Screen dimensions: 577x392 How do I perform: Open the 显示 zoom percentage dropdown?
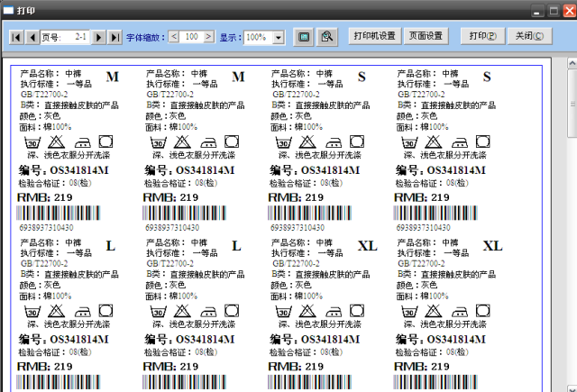(x=278, y=38)
